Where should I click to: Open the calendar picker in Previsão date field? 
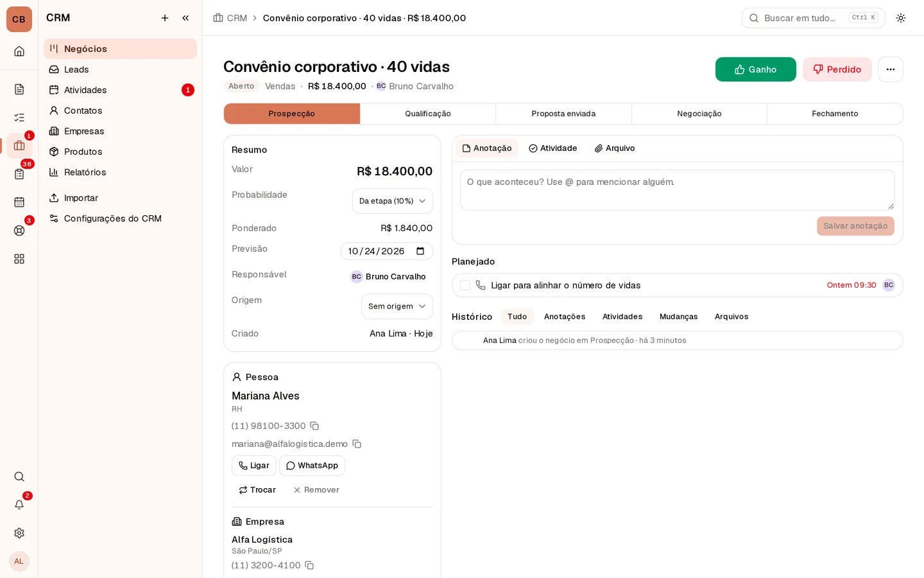[x=420, y=251]
